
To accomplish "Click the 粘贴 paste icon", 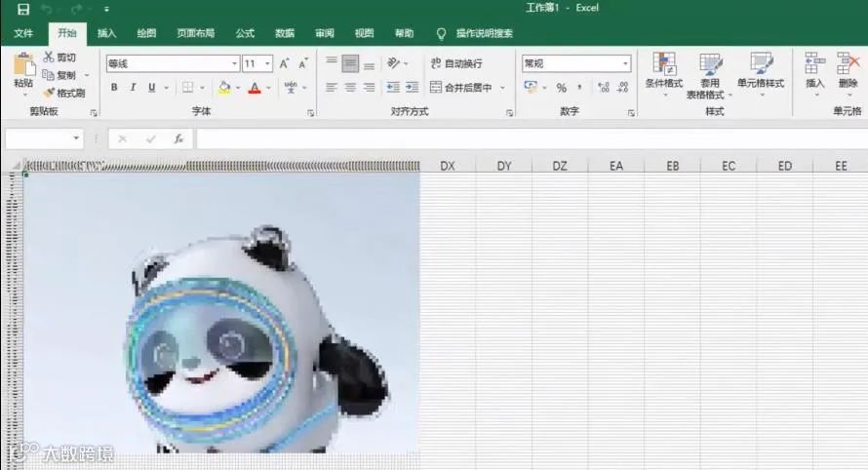I will click(23, 65).
